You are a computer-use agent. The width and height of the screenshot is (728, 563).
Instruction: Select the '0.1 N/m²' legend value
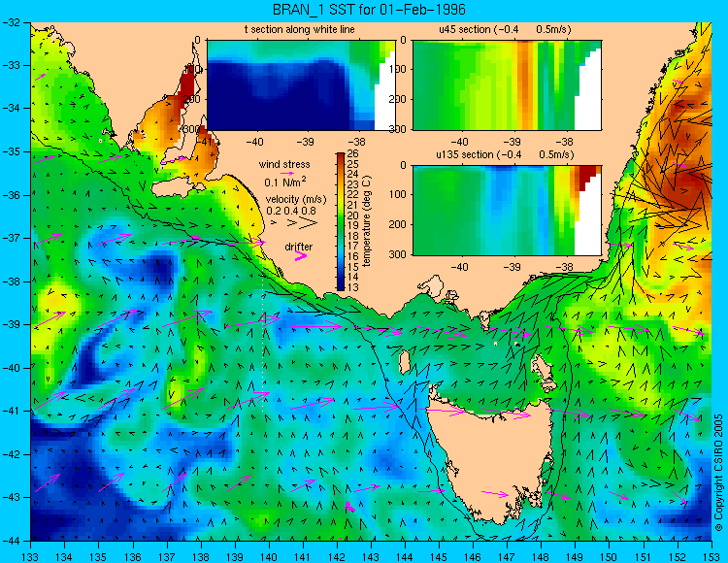[x=285, y=182]
